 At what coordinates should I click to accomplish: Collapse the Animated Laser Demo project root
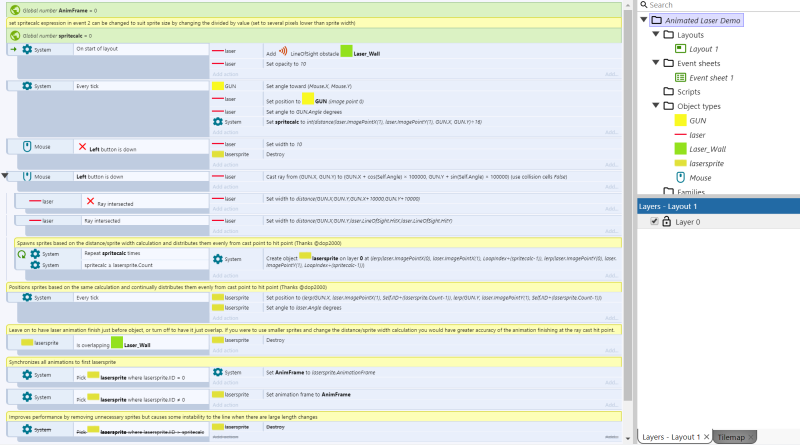click(644, 20)
